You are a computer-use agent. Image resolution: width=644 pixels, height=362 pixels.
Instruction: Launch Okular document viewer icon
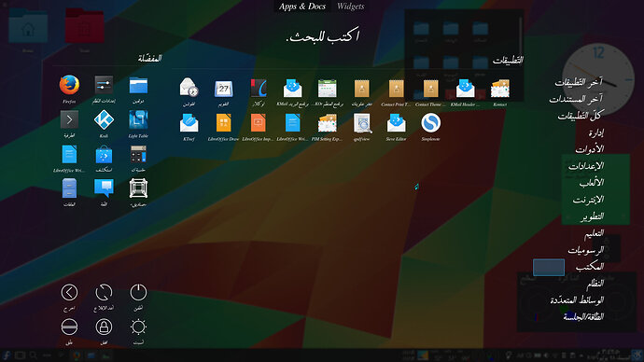pyautogui.click(x=259, y=88)
